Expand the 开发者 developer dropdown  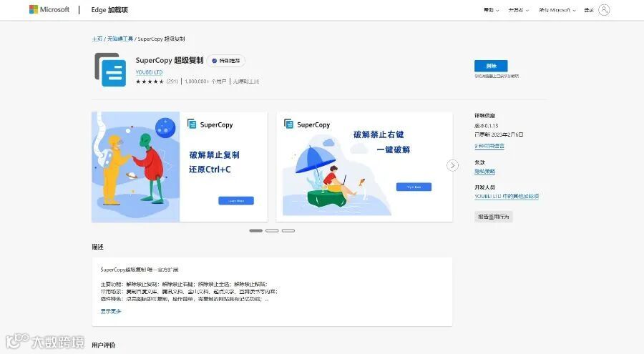coord(518,10)
